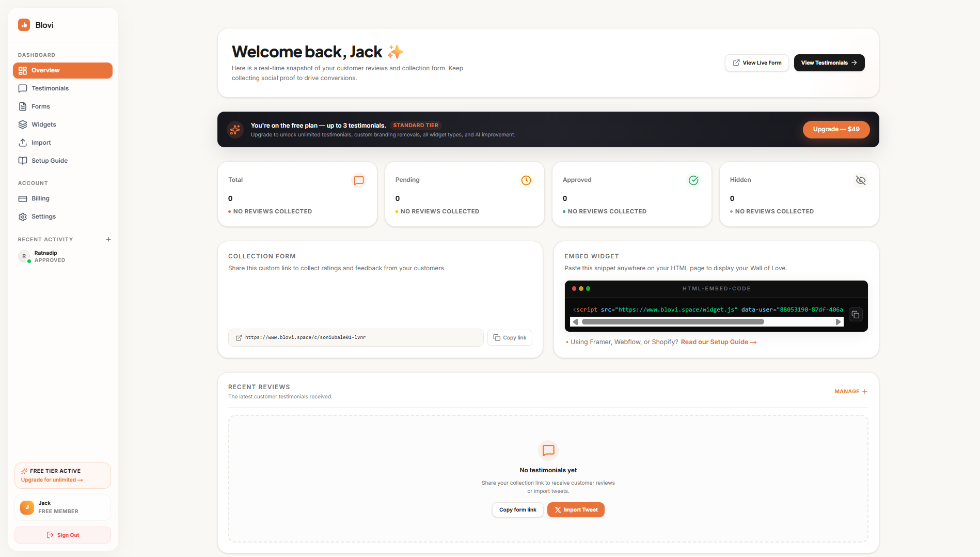Screen dimensions: 980x557
Task: Click the FREE TIER ACTIVE label
Action: [55, 471]
